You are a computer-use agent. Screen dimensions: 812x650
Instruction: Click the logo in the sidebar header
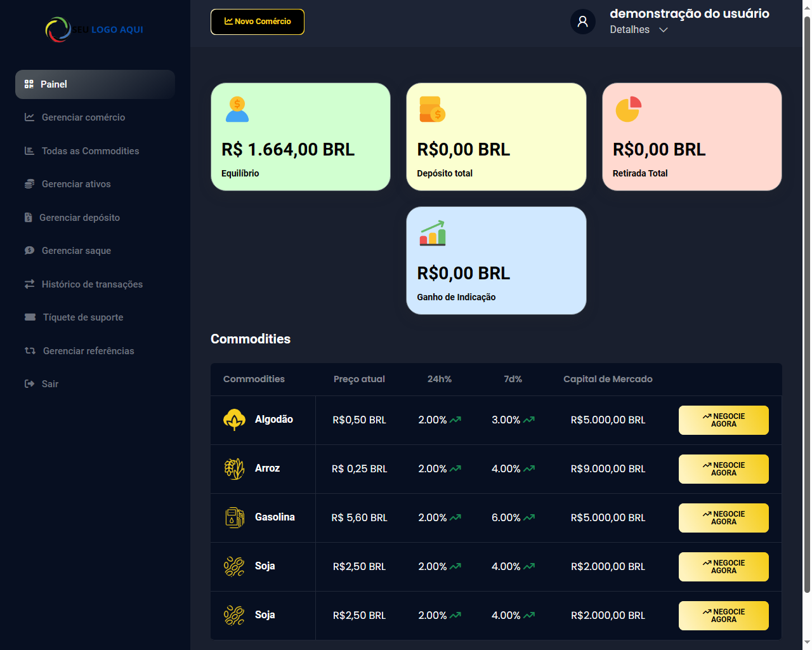click(x=95, y=29)
